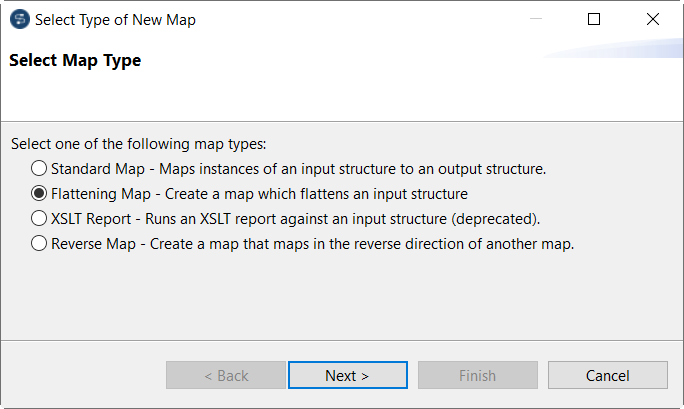Pick the XSLT Report radio button
The width and height of the screenshot is (684, 409).
[39, 218]
